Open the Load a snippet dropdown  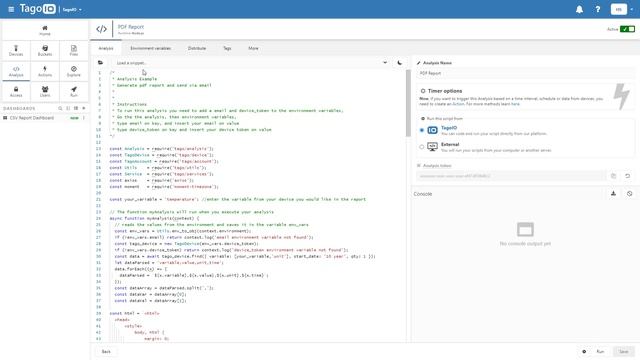point(252,63)
